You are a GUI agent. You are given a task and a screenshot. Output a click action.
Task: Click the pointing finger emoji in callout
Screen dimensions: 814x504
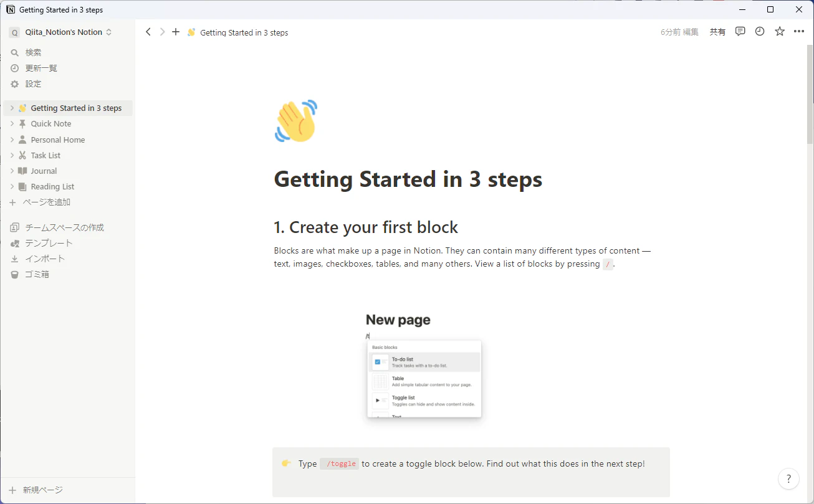[287, 464]
